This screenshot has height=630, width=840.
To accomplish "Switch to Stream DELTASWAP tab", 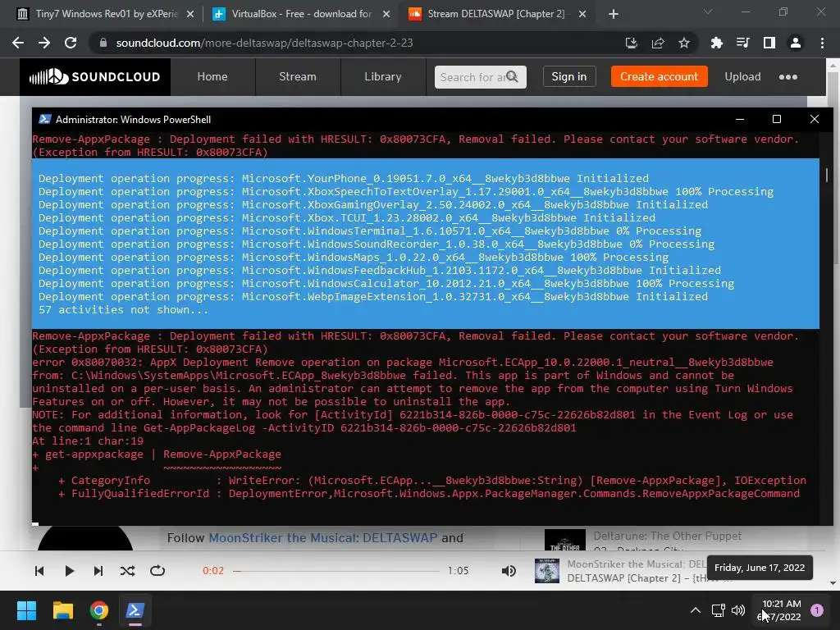I will click(496, 14).
